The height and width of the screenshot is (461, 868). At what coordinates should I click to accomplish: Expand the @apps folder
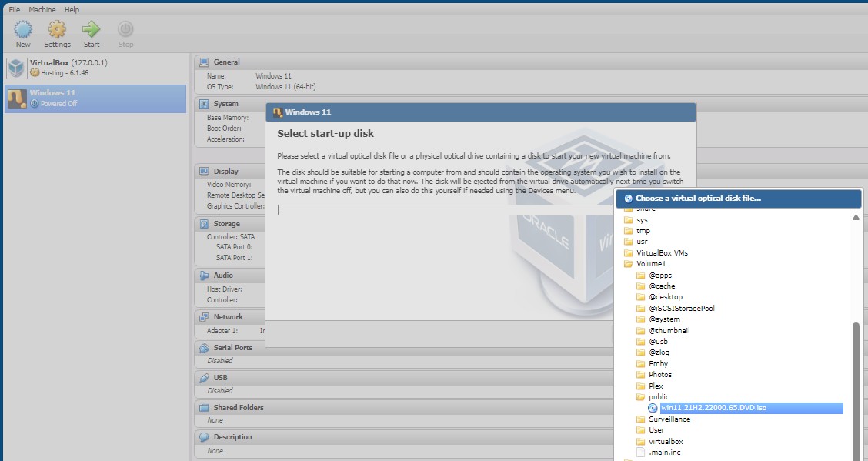pyautogui.click(x=660, y=275)
